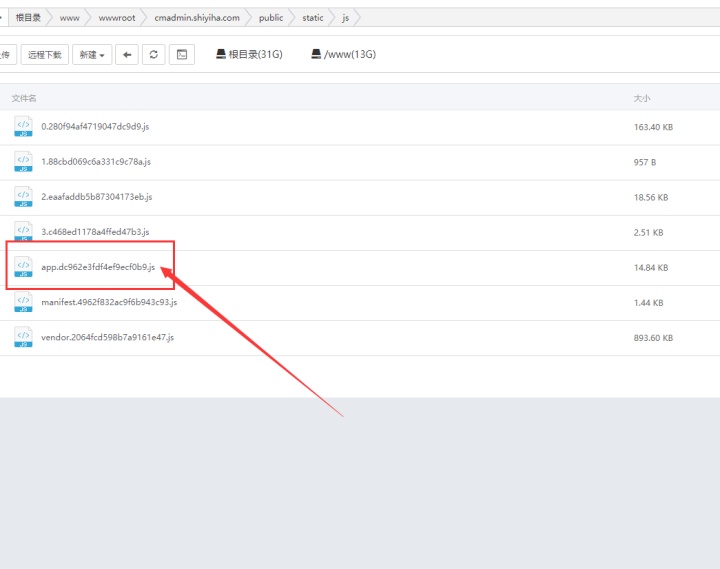Click the 根目录(31G) disk shortcut
The height and width of the screenshot is (569, 720).
coord(249,54)
